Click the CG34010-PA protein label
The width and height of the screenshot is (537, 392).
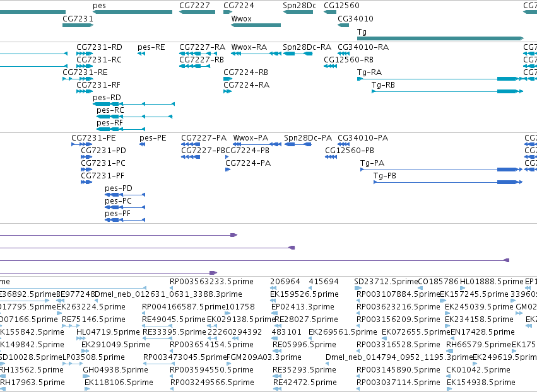pyautogui.click(x=363, y=138)
